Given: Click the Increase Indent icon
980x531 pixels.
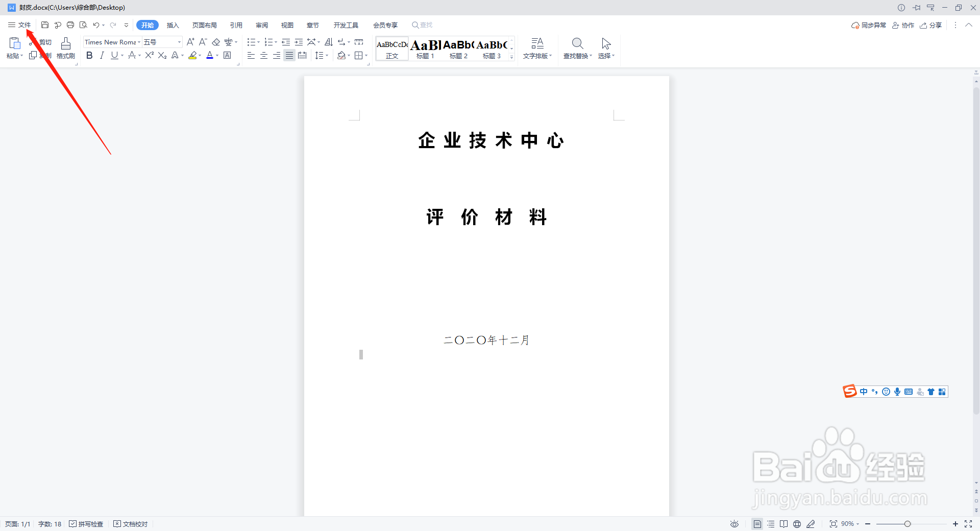Looking at the screenshot, I should click(299, 42).
